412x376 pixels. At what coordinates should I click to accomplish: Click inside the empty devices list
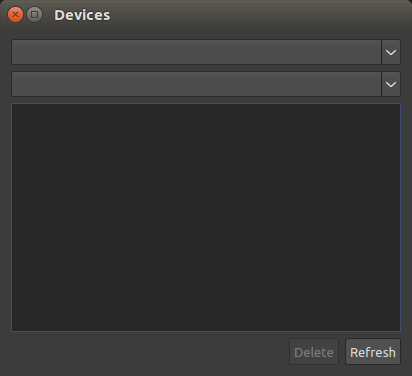pyautogui.click(x=206, y=217)
